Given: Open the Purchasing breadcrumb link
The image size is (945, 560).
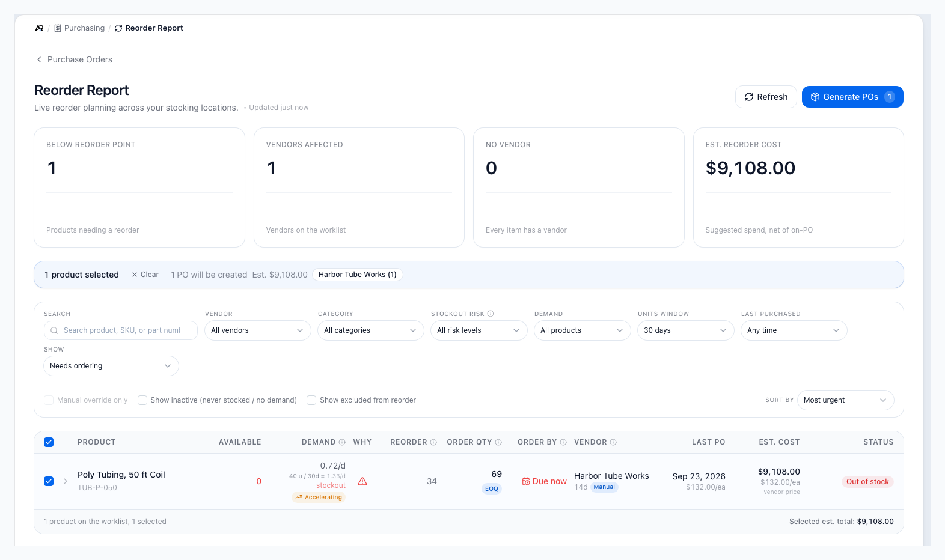Looking at the screenshot, I should (x=79, y=28).
